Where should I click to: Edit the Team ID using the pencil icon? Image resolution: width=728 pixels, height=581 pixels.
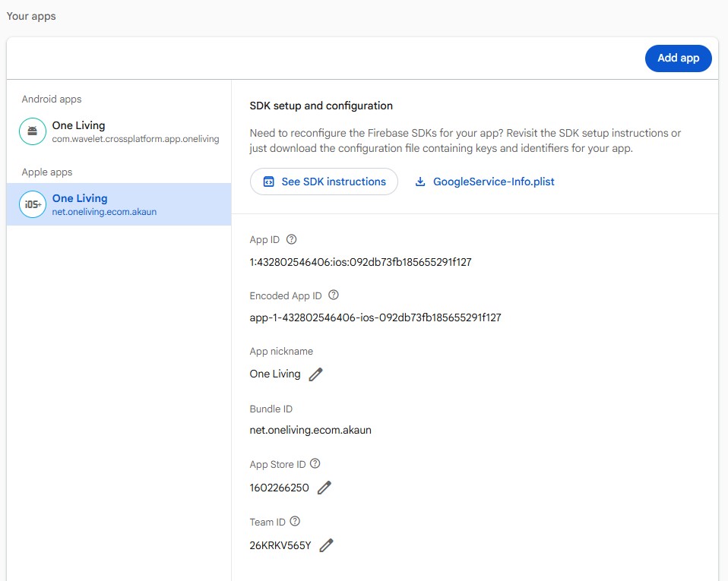pos(327,545)
